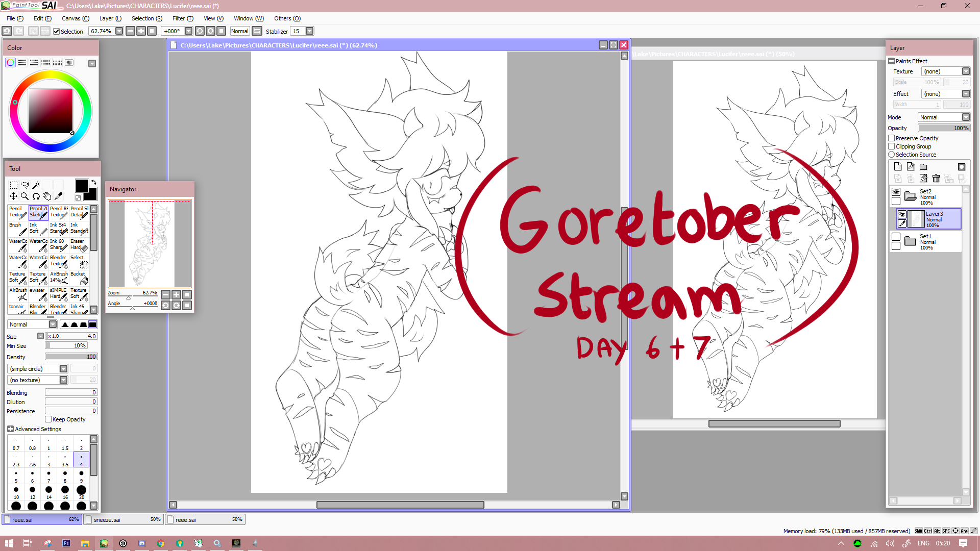Viewport: 980px width, 551px height.
Task: Select brush size 9 preset
Action: (81, 475)
